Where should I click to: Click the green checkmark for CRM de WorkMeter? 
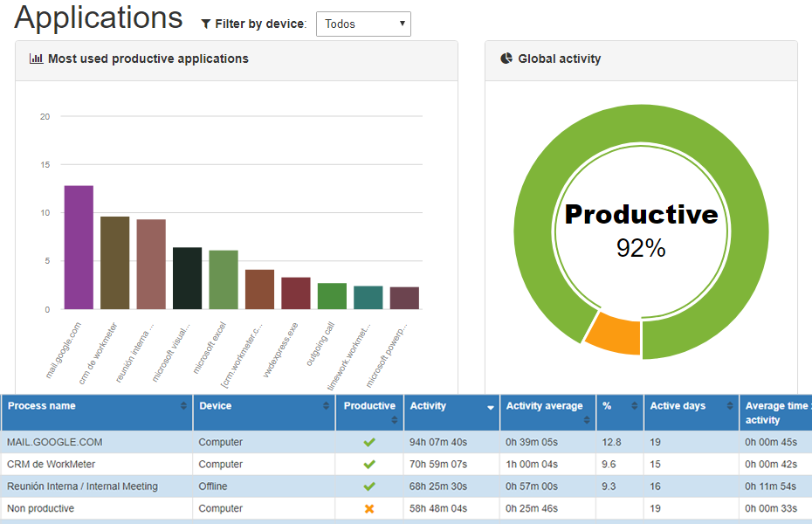click(x=369, y=465)
